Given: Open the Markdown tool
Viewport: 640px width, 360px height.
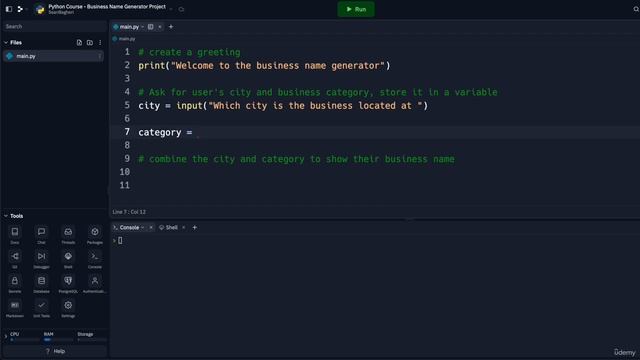Looking at the screenshot, I should [x=15, y=309].
